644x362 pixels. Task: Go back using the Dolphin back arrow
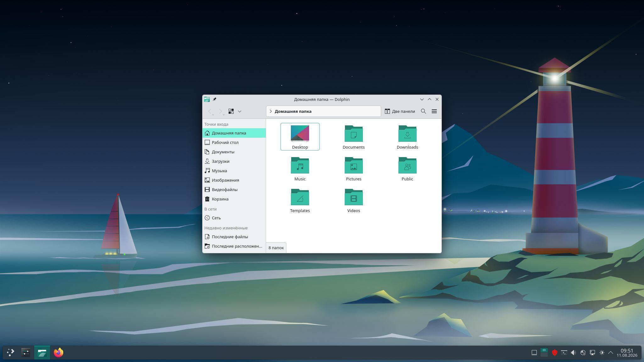(x=210, y=111)
